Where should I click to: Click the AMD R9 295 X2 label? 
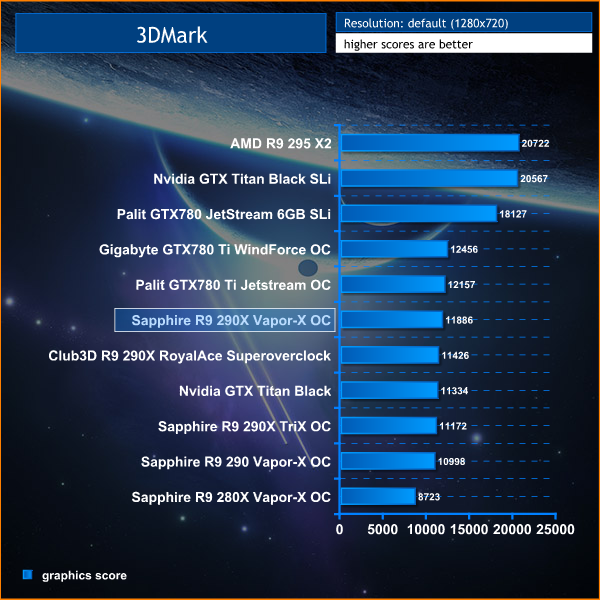(x=281, y=143)
